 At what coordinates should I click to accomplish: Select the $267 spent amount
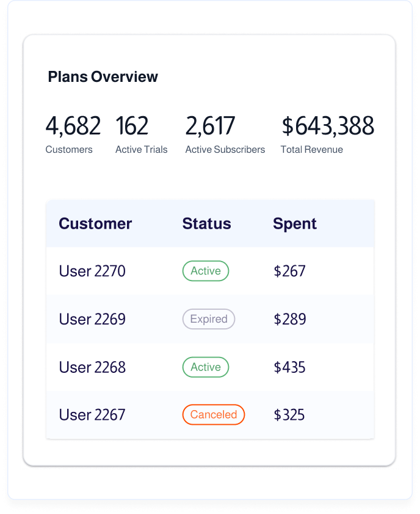click(289, 271)
